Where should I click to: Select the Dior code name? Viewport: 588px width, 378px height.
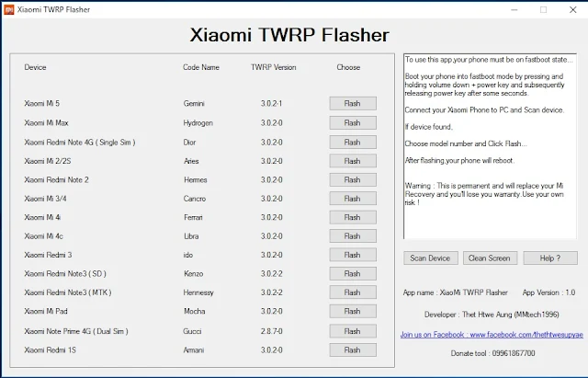click(190, 143)
